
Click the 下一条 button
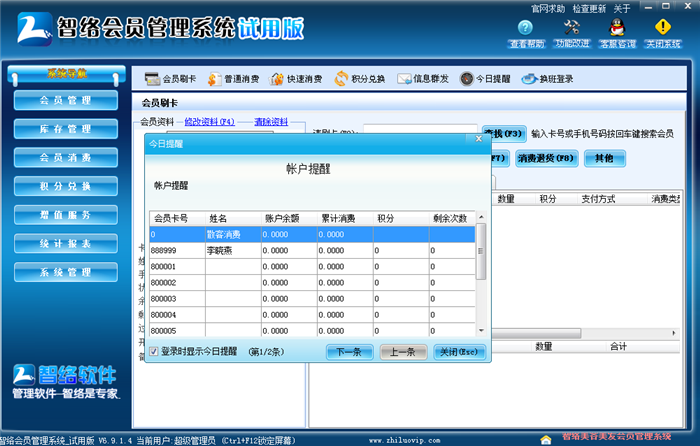click(x=350, y=352)
